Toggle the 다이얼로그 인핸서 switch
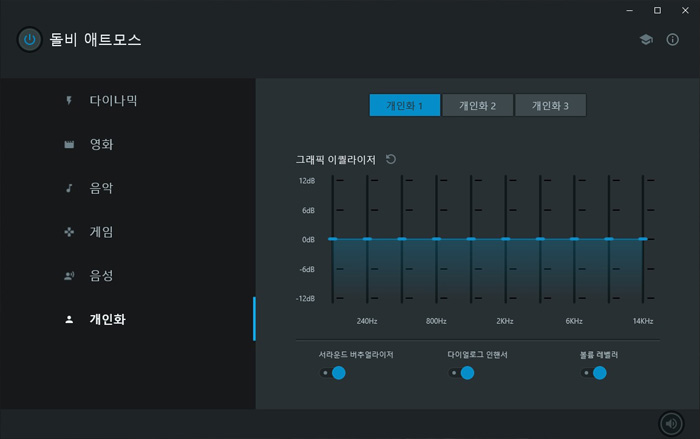This screenshot has width=700, height=439. coord(461,372)
